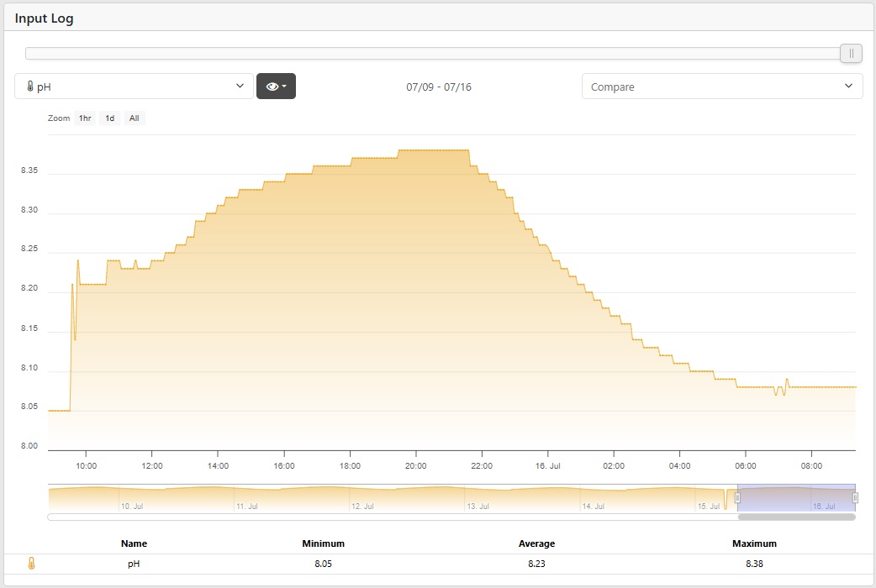The height and width of the screenshot is (588, 876).
Task: Jump to 12. Jul in the navigator
Action: point(361,507)
